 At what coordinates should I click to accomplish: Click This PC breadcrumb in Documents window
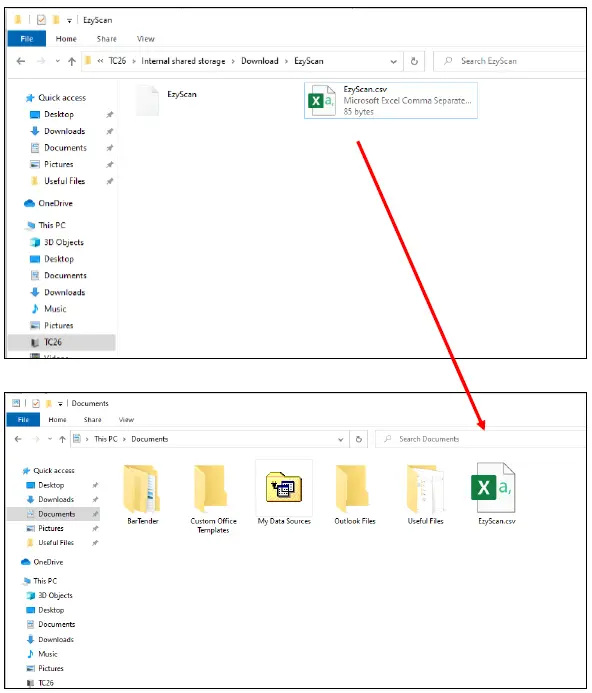106,439
